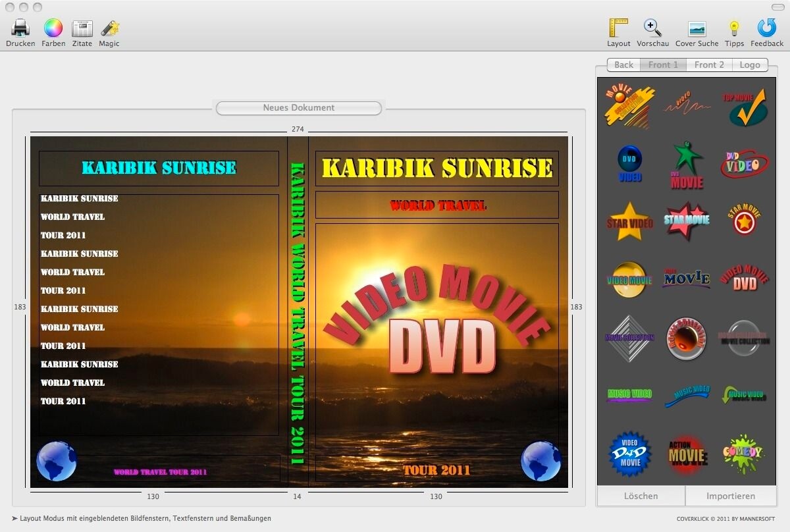This screenshot has width=790, height=532.
Task: Open the Zitate tool
Action: pos(82,28)
